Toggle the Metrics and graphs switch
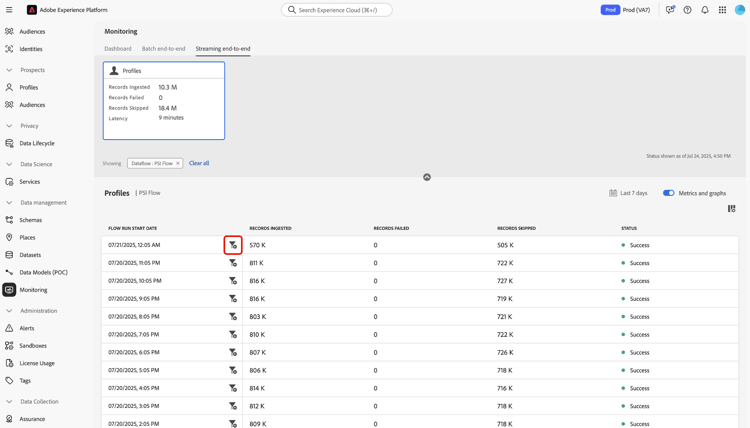 pyautogui.click(x=668, y=193)
